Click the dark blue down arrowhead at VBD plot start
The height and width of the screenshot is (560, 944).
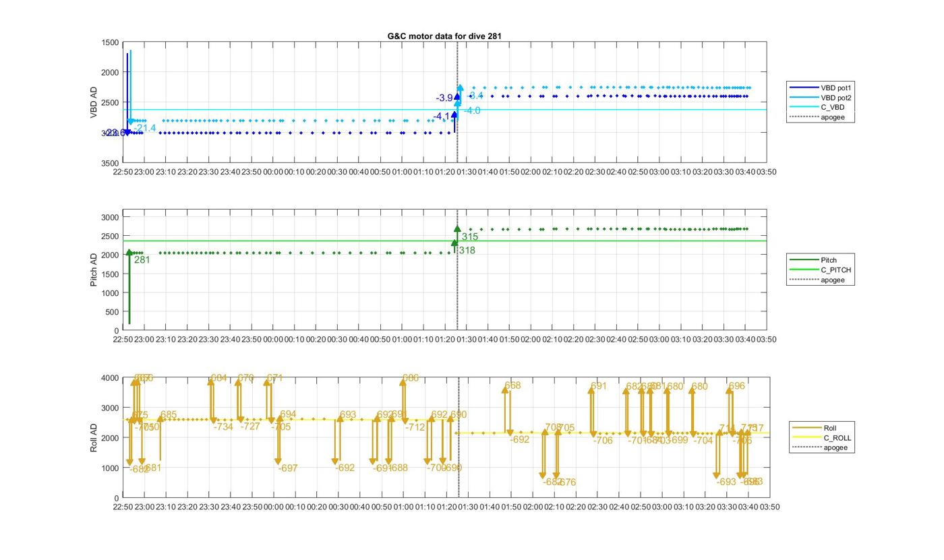pos(127,133)
